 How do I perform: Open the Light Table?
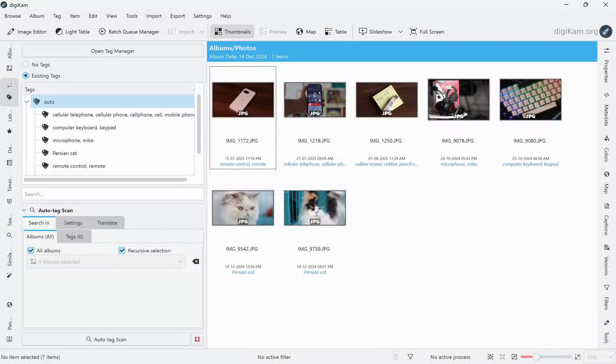72,32
